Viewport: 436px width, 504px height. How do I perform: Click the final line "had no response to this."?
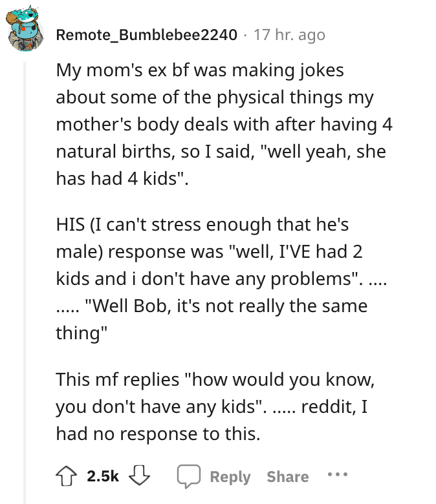tap(158, 434)
